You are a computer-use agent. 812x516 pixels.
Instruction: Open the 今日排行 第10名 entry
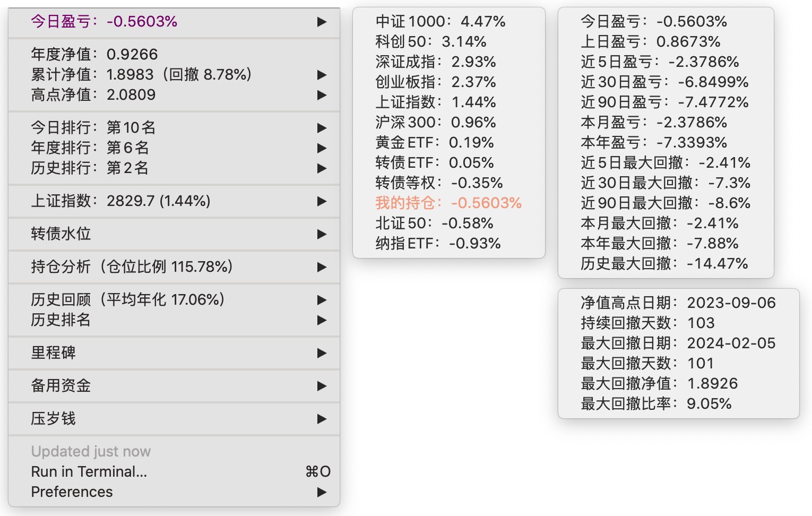point(93,128)
